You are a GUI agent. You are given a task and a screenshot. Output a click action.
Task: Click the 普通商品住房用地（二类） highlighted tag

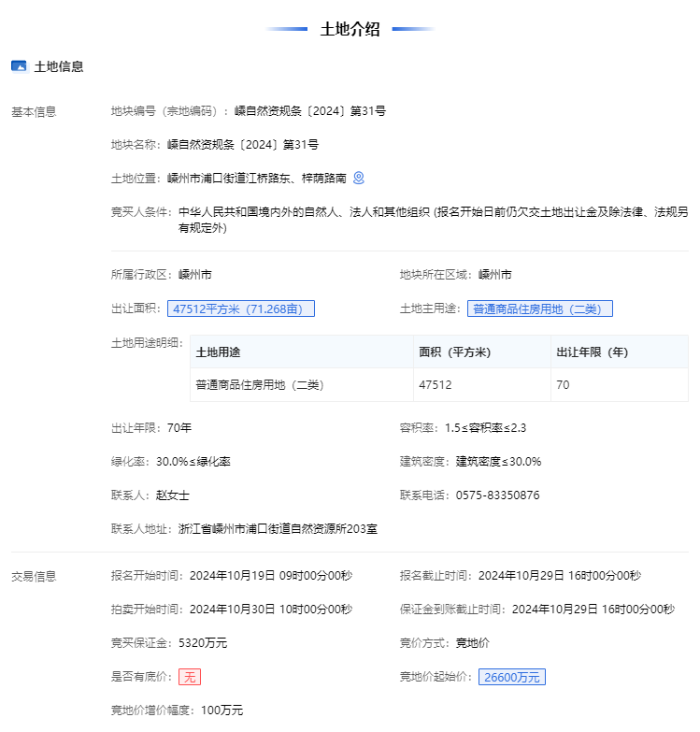point(539,309)
